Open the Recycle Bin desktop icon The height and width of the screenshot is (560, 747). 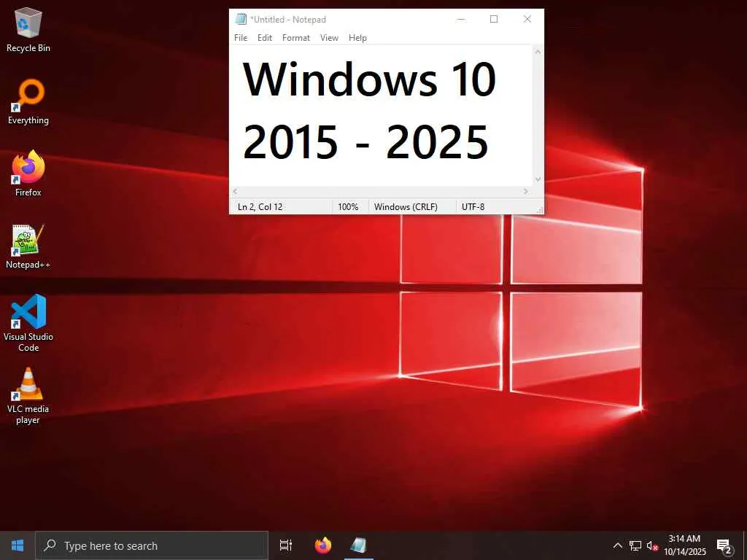point(28,30)
